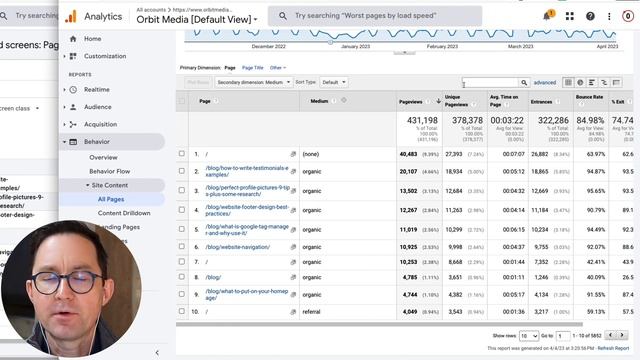Open the Other primary dimension dropdown

point(278,68)
